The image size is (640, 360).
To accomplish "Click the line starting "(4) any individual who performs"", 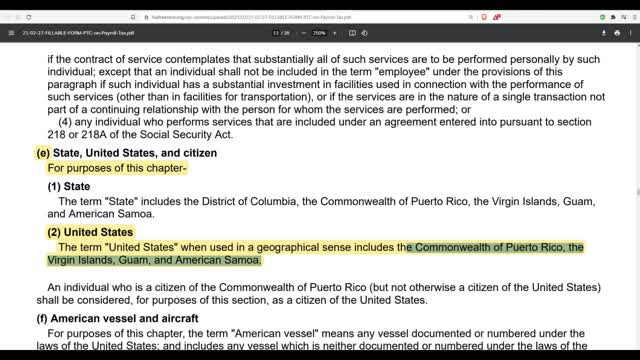I will point(325,122).
